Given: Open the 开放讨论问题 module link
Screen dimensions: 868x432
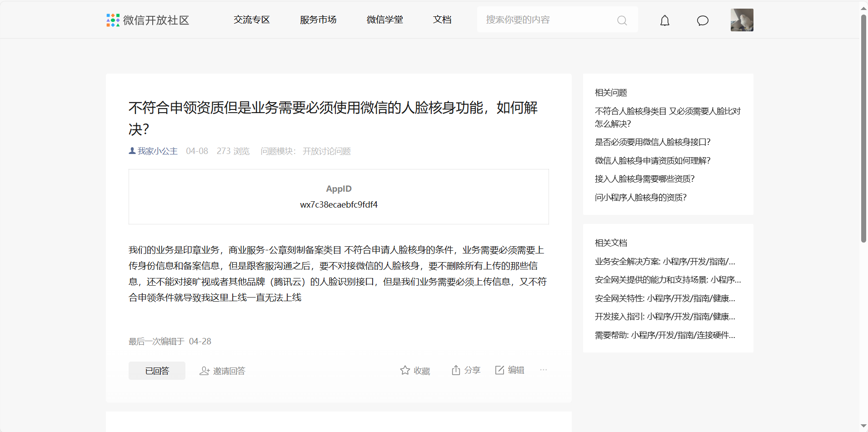Looking at the screenshot, I should click(327, 151).
